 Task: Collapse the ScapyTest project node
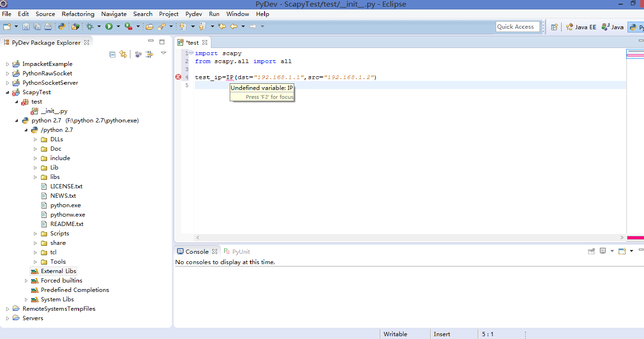click(8, 92)
